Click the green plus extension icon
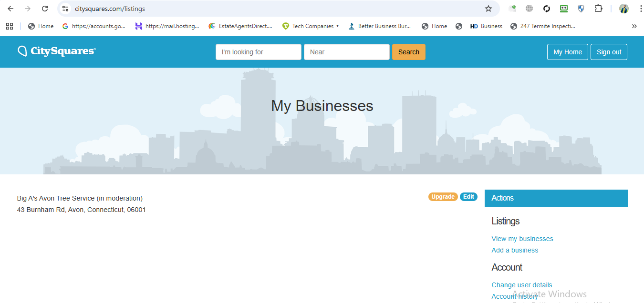Viewport: 644px width, 303px height. point(513,8)
